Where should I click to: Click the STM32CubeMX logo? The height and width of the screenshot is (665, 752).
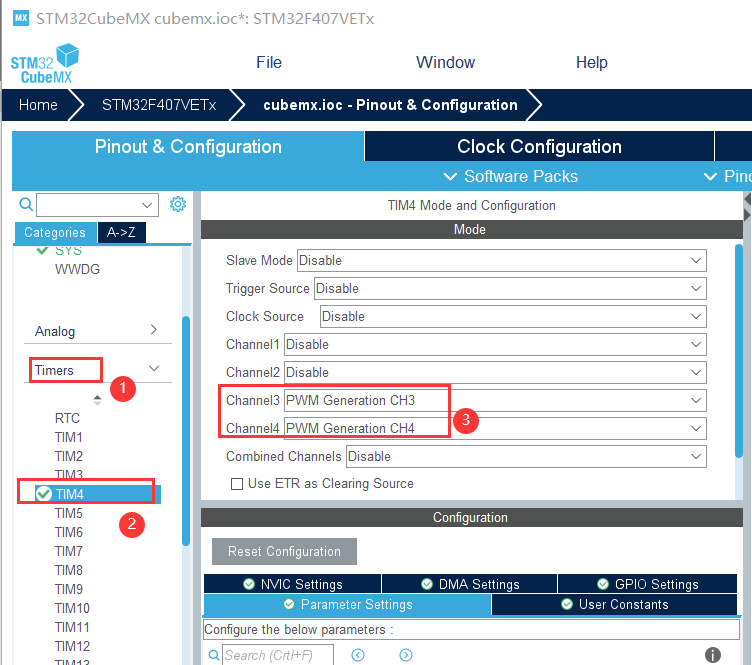45,64
